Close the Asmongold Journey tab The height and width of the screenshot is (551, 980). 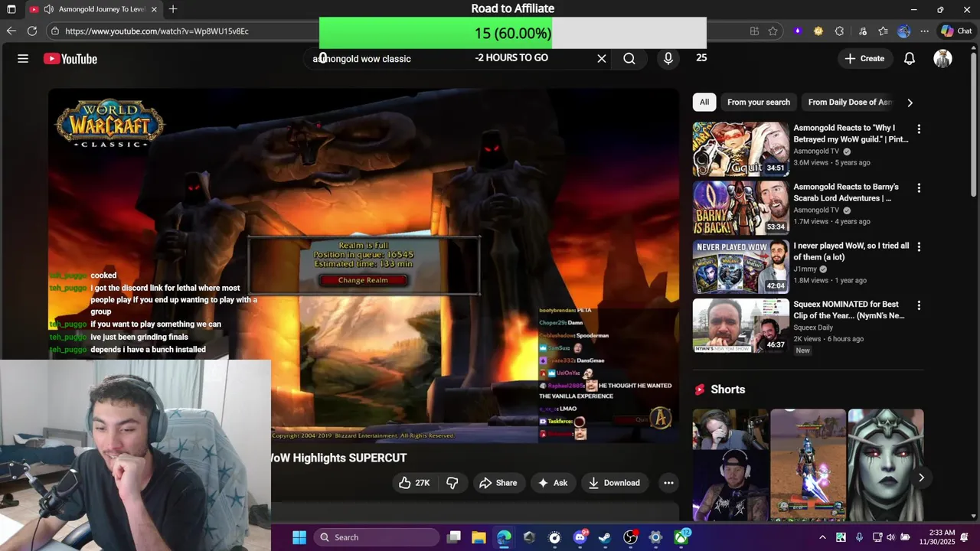154,9
